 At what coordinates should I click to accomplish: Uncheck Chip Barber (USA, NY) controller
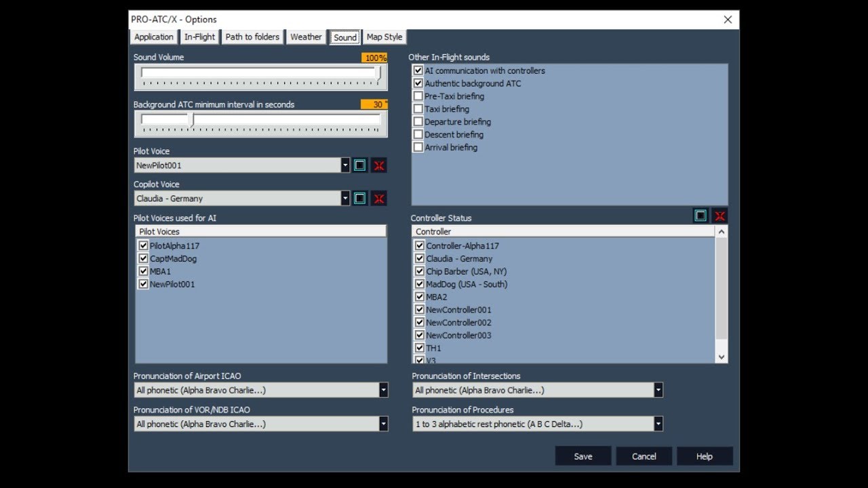[x=420, y=272]
